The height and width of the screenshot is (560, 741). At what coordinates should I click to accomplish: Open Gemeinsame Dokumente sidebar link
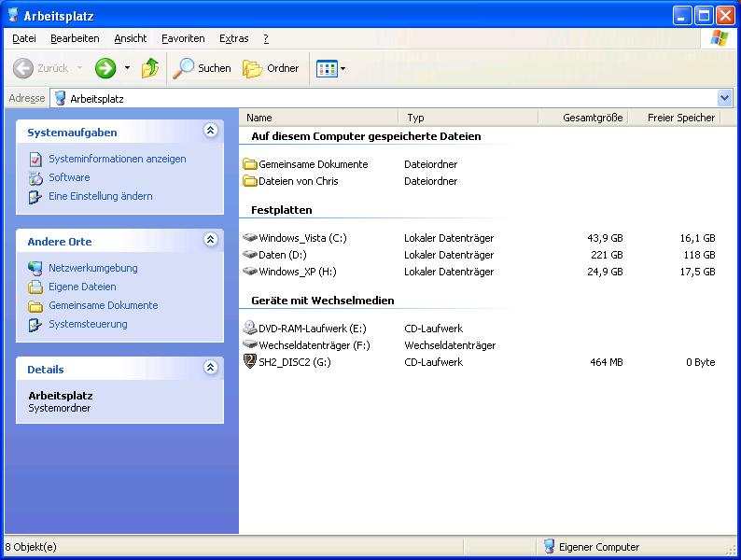point(103,305)
